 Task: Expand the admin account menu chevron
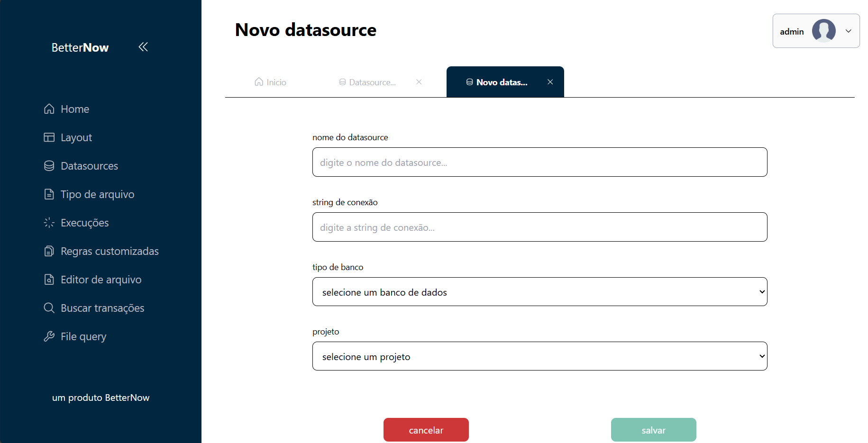[849, 31]
